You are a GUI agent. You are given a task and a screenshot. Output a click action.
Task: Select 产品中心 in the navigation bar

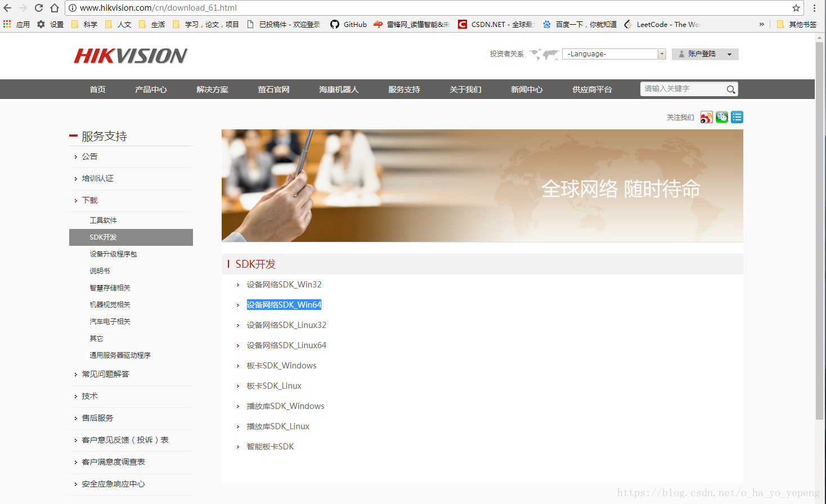151,89
